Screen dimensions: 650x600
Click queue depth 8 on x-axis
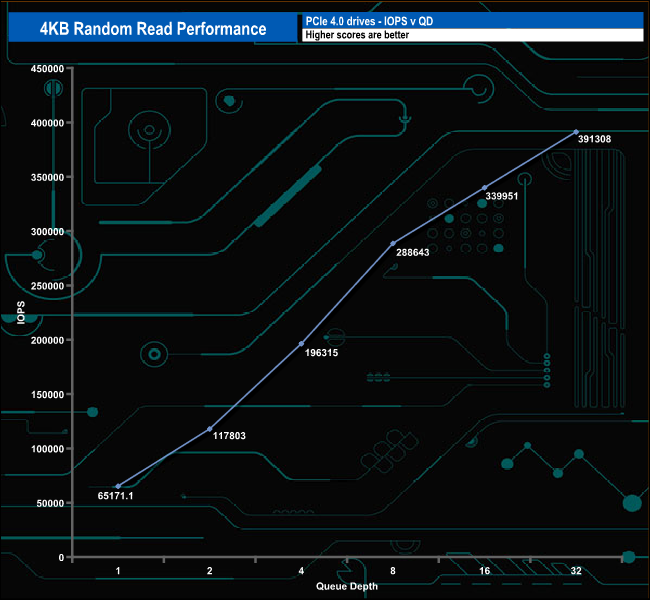coord(393,571)
